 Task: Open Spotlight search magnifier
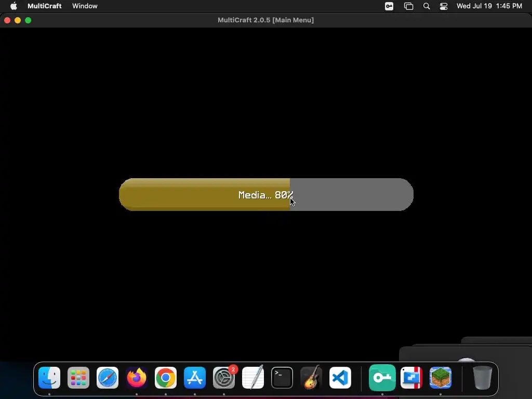(x=427, y=6)
